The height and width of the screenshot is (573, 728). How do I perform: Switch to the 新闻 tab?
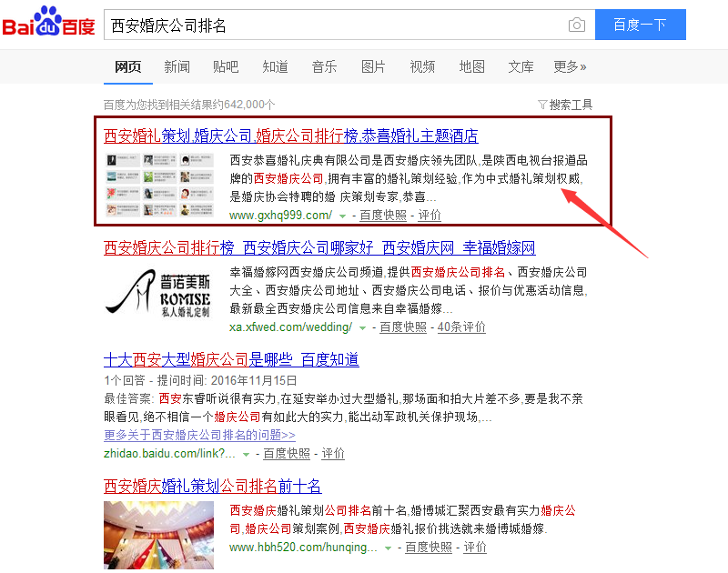click(x=177, y=66)
